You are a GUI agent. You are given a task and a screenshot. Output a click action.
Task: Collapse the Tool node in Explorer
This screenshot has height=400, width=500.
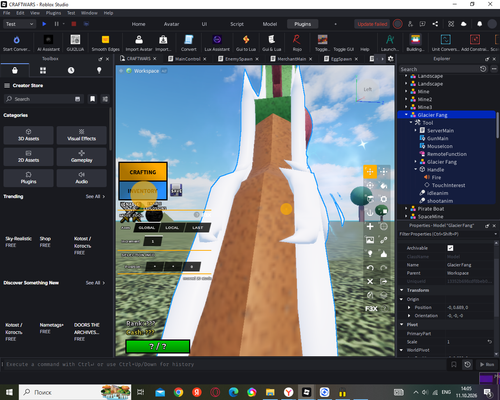click(411, 123)
